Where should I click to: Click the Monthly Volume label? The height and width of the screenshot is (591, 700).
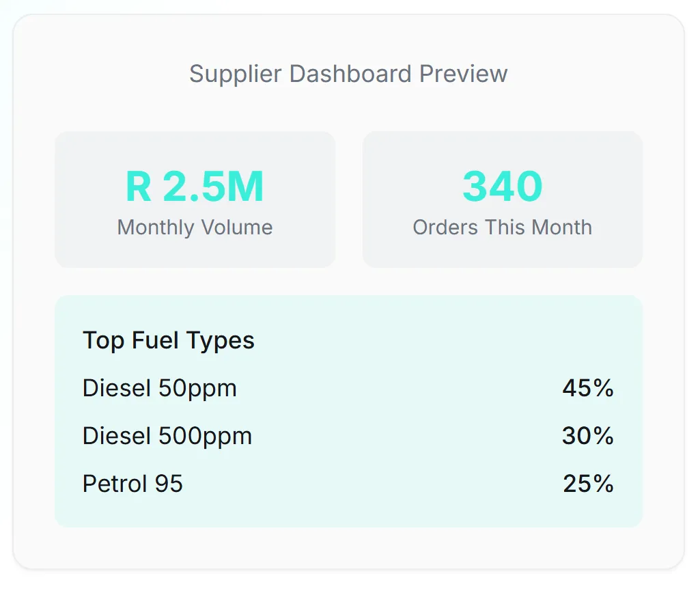(195, 228)
